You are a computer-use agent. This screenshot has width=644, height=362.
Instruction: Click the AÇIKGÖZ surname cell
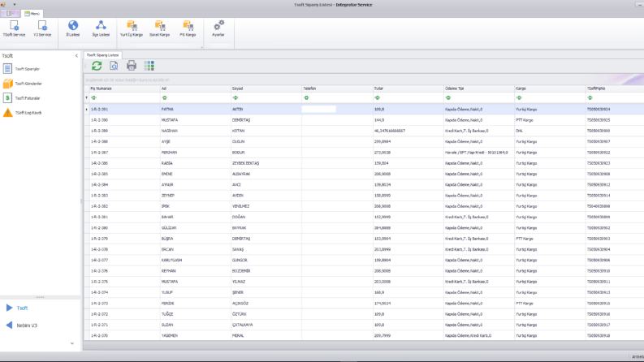pos(266,304)
